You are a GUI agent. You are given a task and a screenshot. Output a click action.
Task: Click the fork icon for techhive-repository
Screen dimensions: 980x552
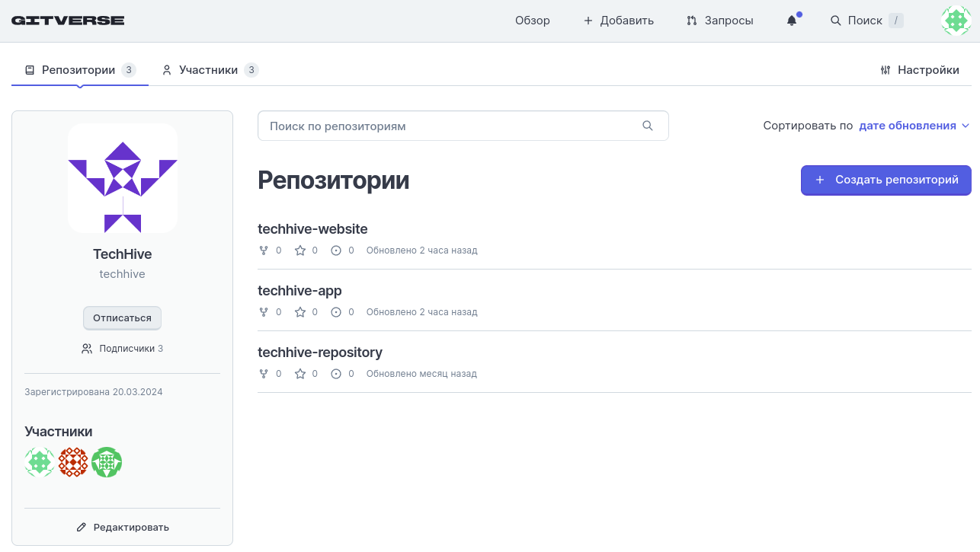[264, 373]
